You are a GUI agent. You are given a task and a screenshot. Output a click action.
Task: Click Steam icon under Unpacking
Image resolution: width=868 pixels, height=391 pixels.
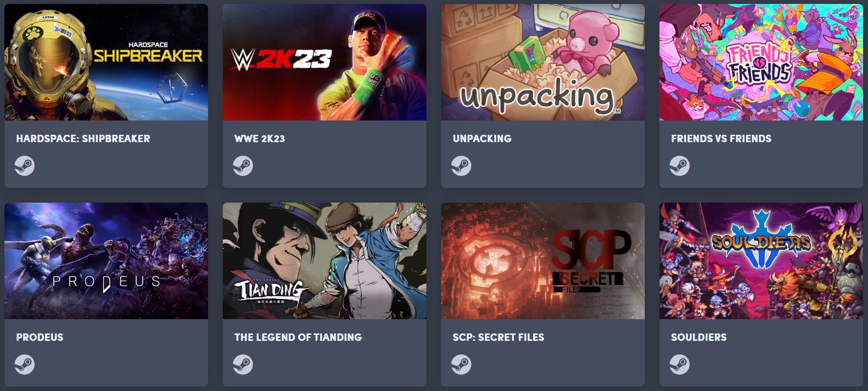point(461,166)
